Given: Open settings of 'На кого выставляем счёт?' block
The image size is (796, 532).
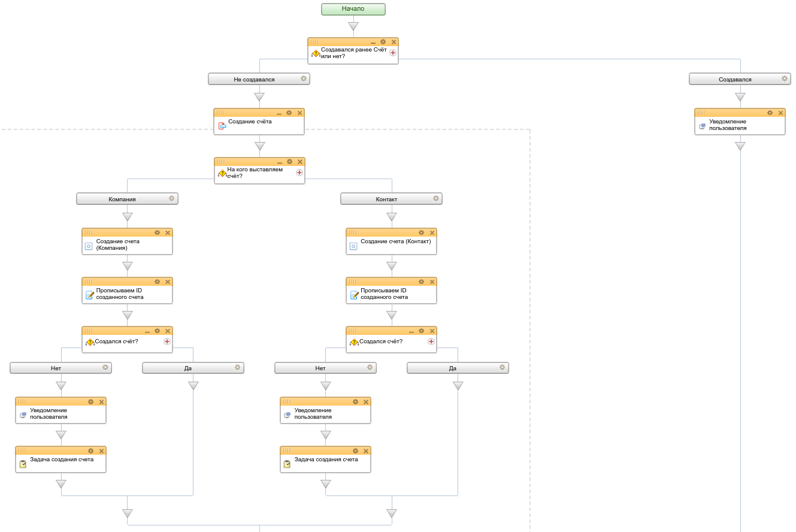Looking at the screenshot, I should [290, 162].
